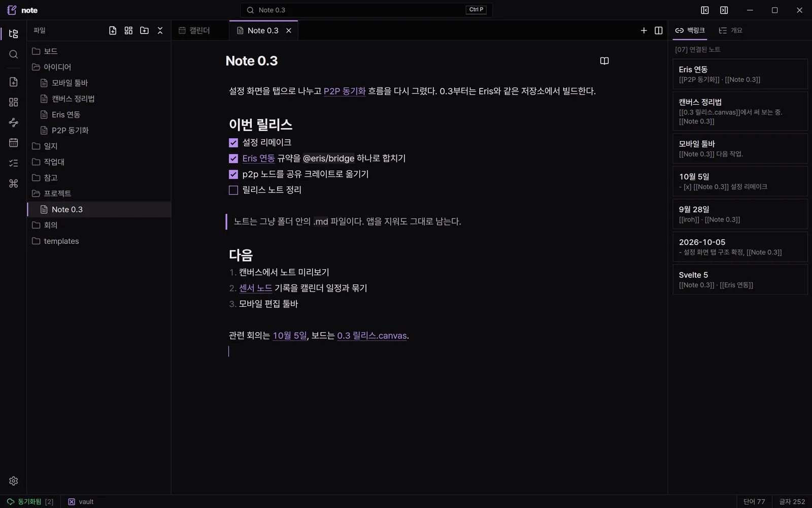Viewport: 812px width, 508px height.
Task: Open the task list ribbon icon
Action: tap(14, 163)
